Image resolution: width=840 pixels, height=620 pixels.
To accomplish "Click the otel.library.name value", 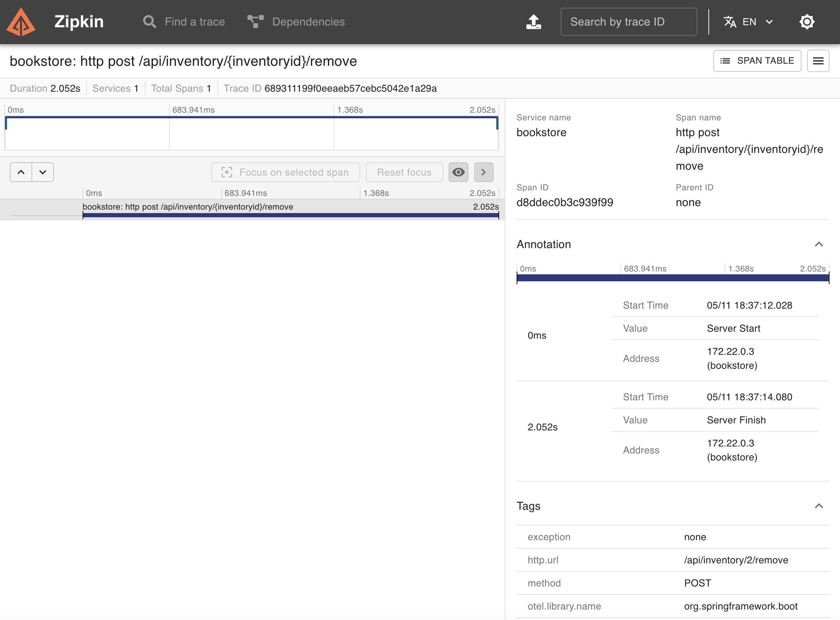I will (x=741, y=606).
